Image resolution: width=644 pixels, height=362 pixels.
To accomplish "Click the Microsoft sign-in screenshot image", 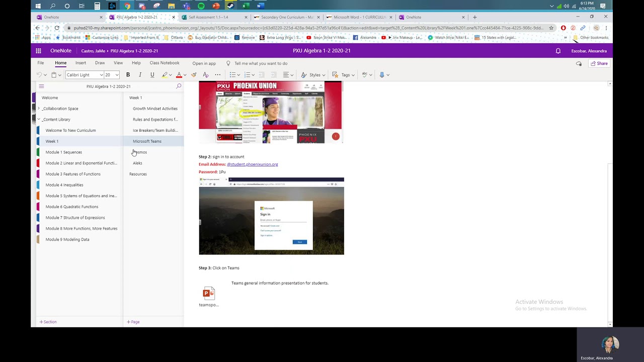I will [x=271, y=216].
